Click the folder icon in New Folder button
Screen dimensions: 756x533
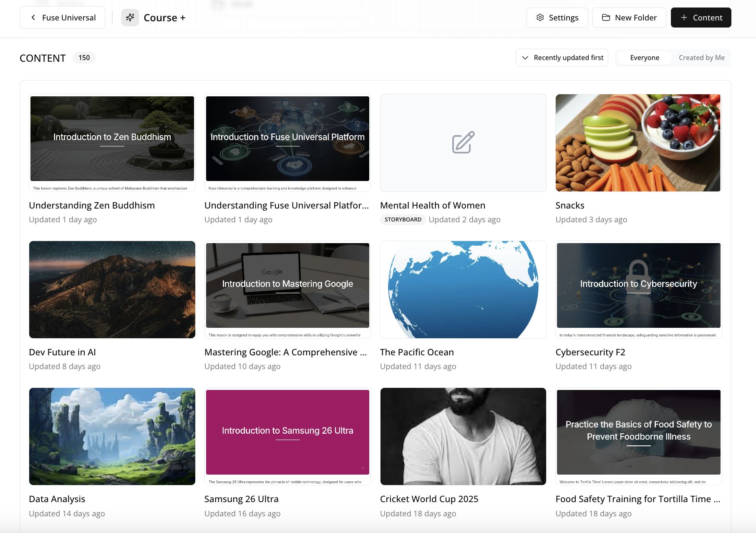point(606,18)
